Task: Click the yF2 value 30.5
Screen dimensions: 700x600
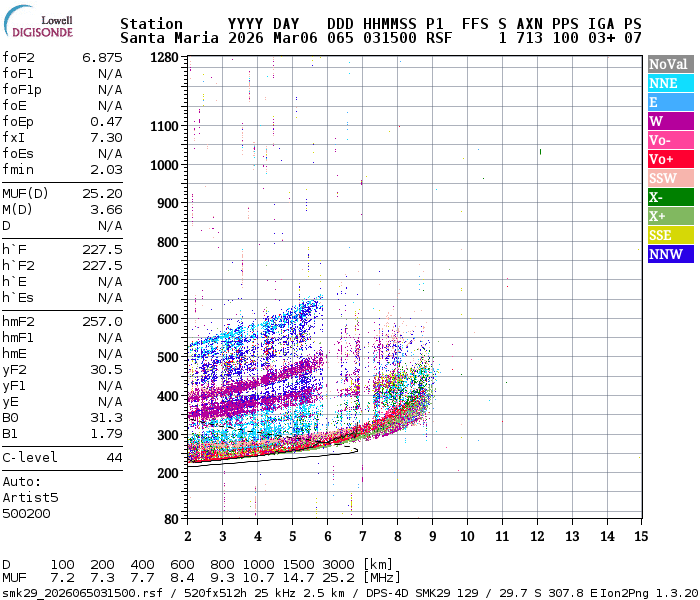Action: 106,370
